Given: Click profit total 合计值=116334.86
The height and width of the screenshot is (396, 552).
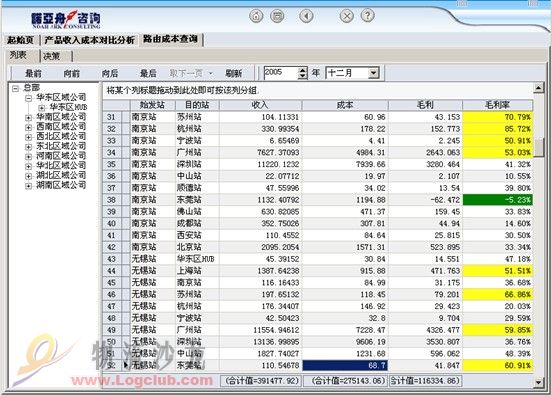Looking at the screenshot, I should point(425,381).
